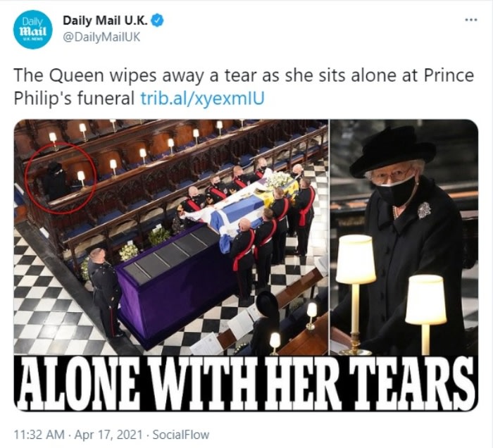Follow the trib.al/xyexmIU link
This screenshot has width=493, height=448.
coord(202,99)
